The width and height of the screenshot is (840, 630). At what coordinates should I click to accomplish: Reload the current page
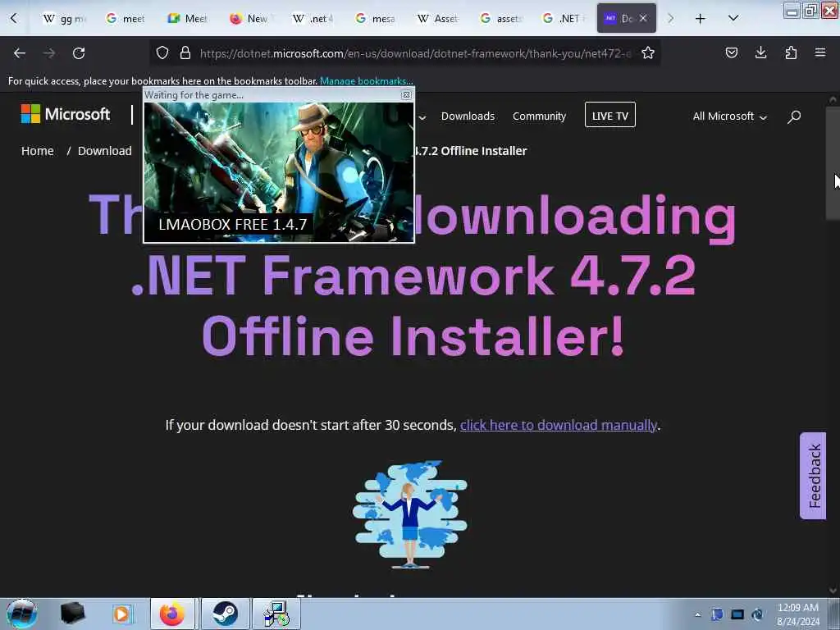point(79,53)
